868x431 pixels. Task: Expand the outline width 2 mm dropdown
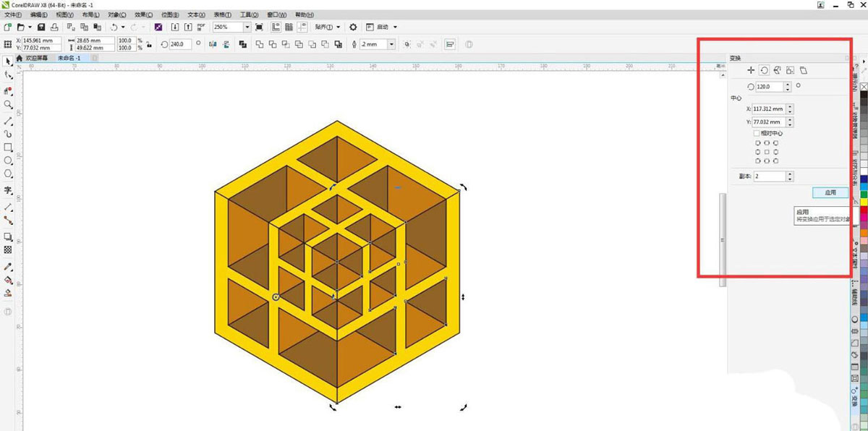click(391, 44)
